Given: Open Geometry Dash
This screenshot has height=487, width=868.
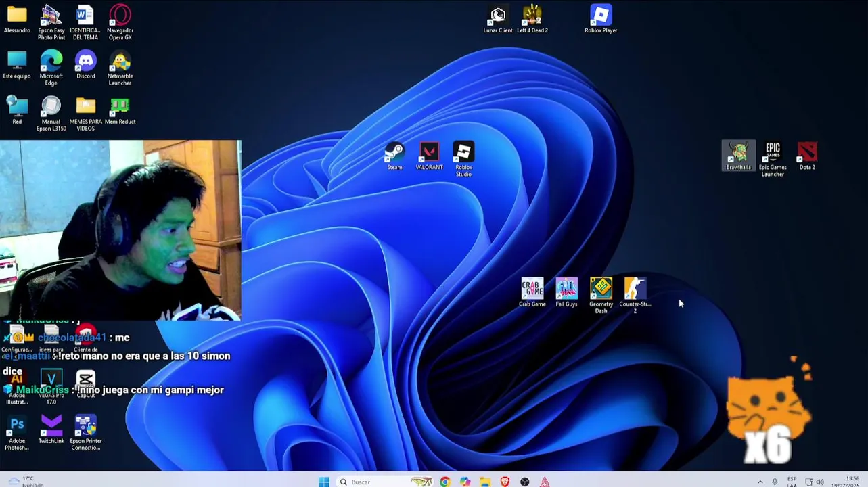Looking at the screenshot, I should pyautogui.click(x=601, y=296).
